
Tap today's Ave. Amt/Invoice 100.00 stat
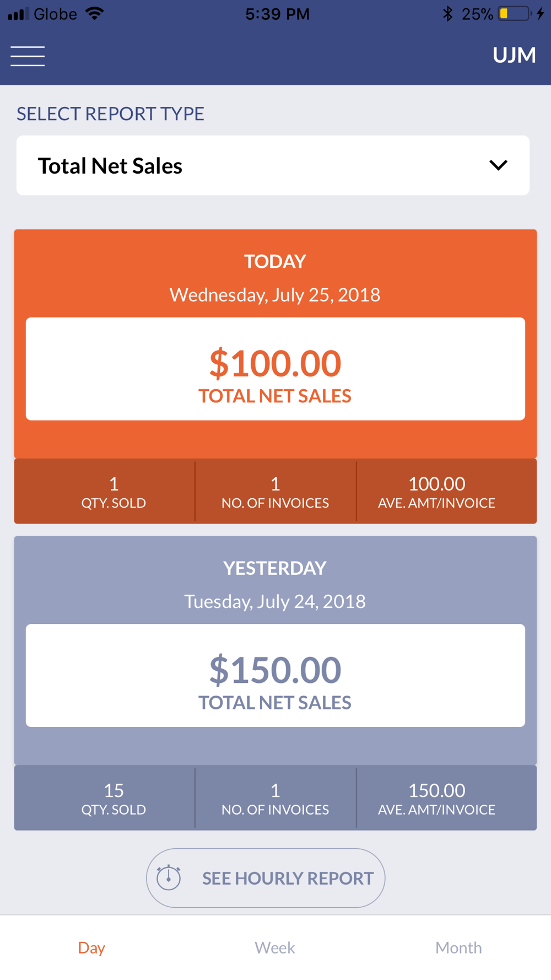[x=436, y=492]
